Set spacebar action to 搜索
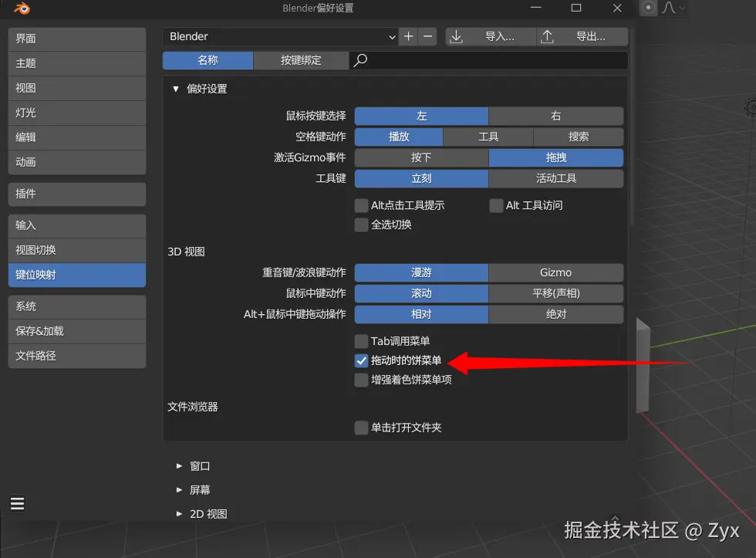This screenshot has height=558, width=756. tap(579, 137)
